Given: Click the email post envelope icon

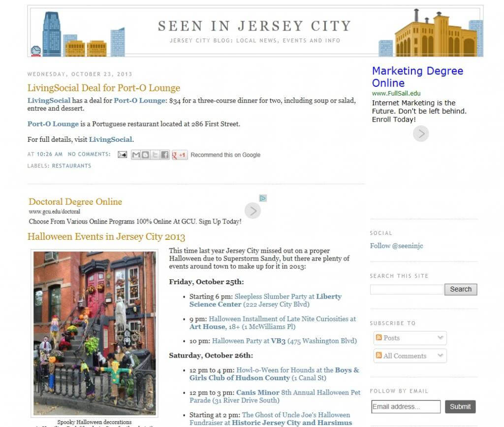Looking at the screenshot, I should coord(122,155).
